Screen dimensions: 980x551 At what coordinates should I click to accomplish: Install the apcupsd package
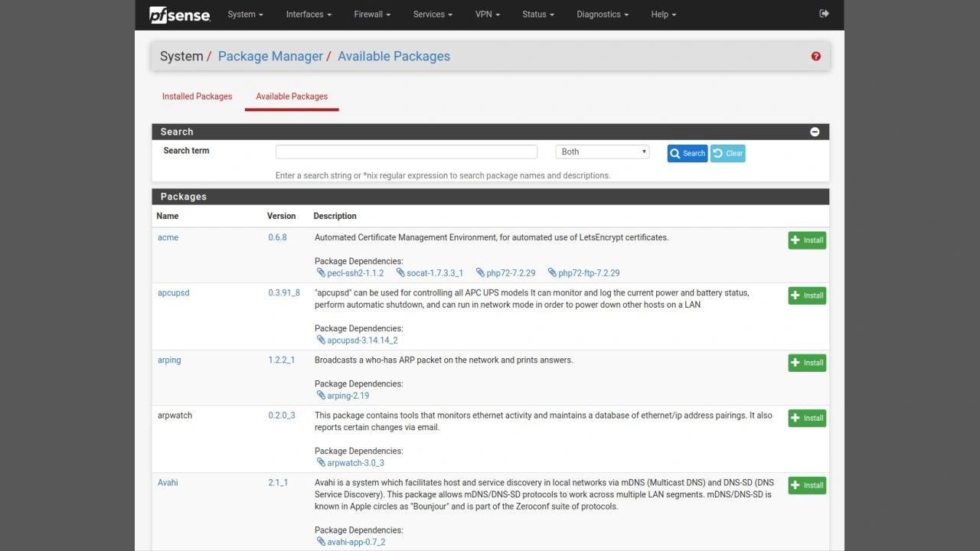coord(807,295)
